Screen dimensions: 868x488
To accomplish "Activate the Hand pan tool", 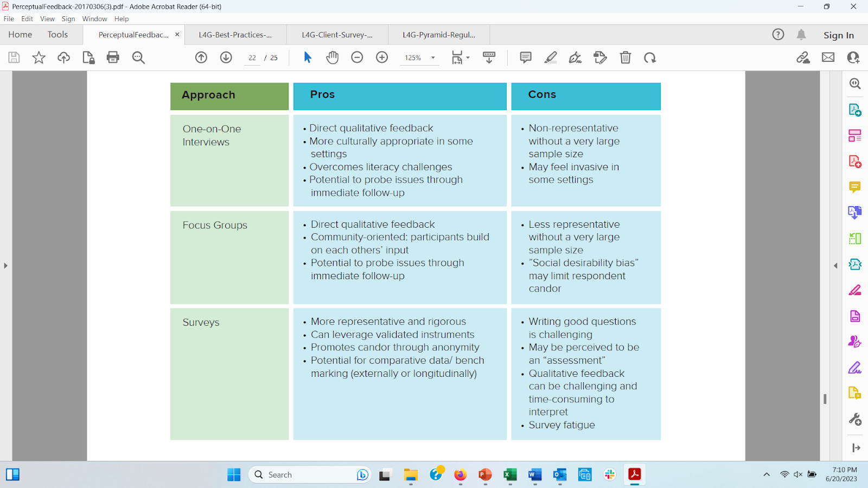I will [x=332, y=57].
